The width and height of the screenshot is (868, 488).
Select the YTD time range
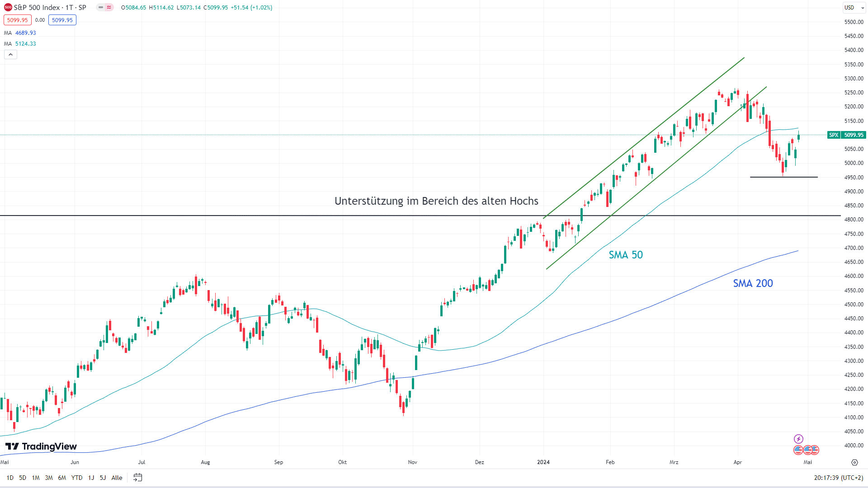tap(77, 478)
